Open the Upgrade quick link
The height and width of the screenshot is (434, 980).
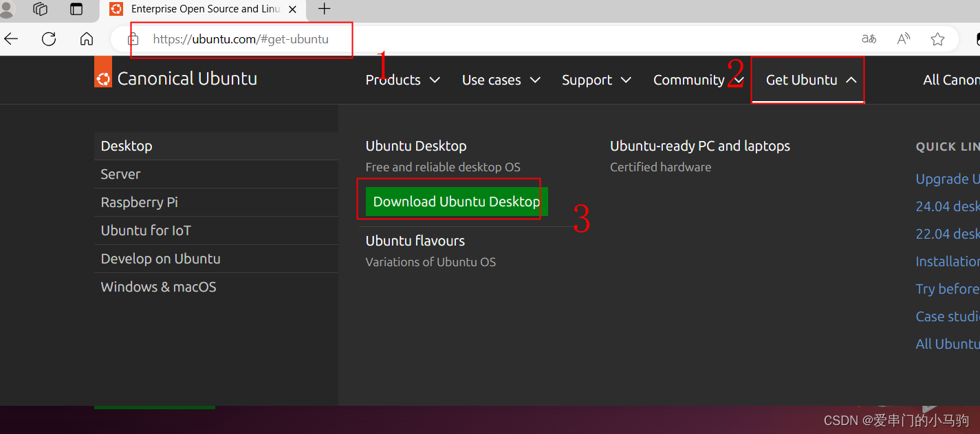click(x=948, y=179)
